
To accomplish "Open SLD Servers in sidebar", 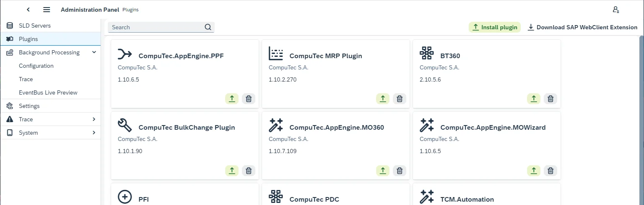I will click(x=35, y=26).
